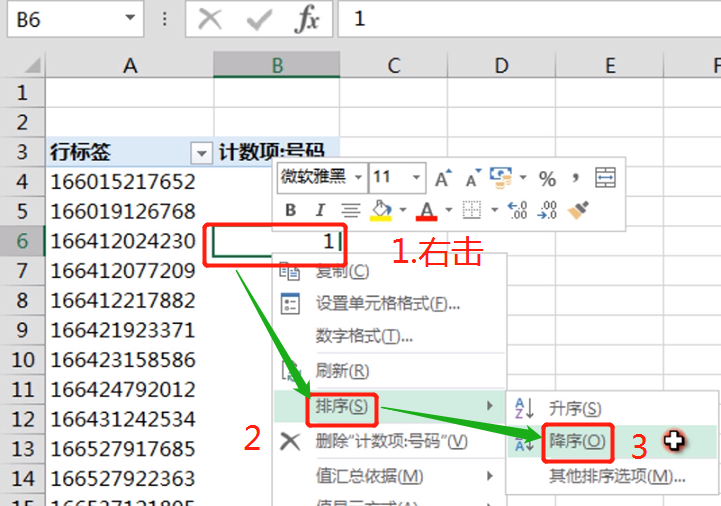Screen dimensions: 721x506
Task: Select column D header
Action: (501, 65)
